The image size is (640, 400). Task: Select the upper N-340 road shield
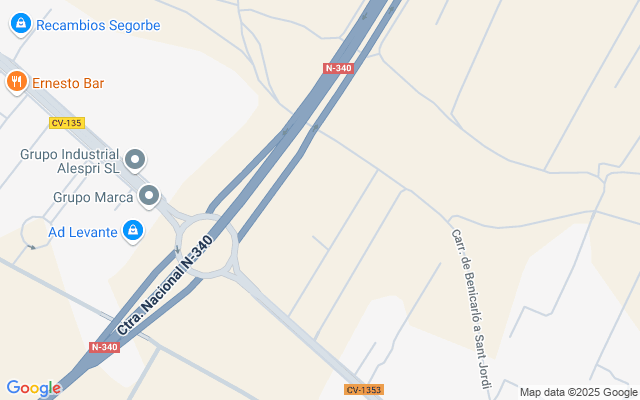pos(338,68)
